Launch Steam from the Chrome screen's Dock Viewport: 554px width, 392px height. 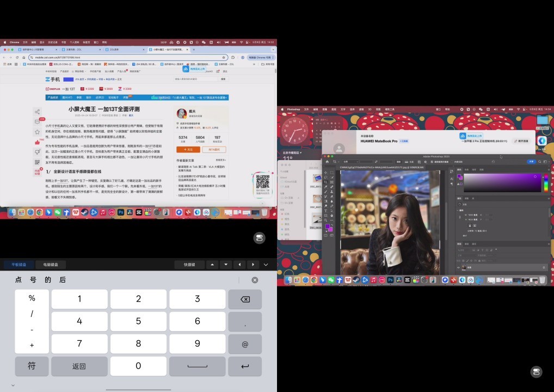tap(84, 212)
